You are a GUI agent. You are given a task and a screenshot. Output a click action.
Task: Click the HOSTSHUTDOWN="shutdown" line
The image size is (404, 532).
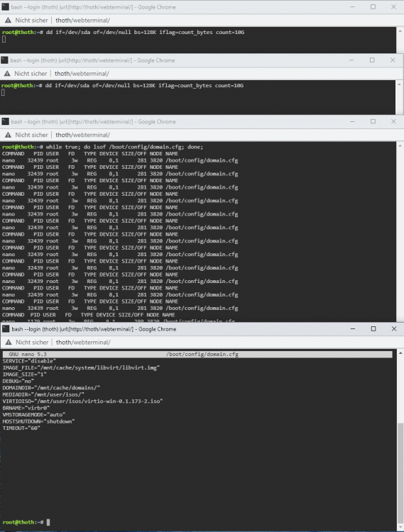39,421
